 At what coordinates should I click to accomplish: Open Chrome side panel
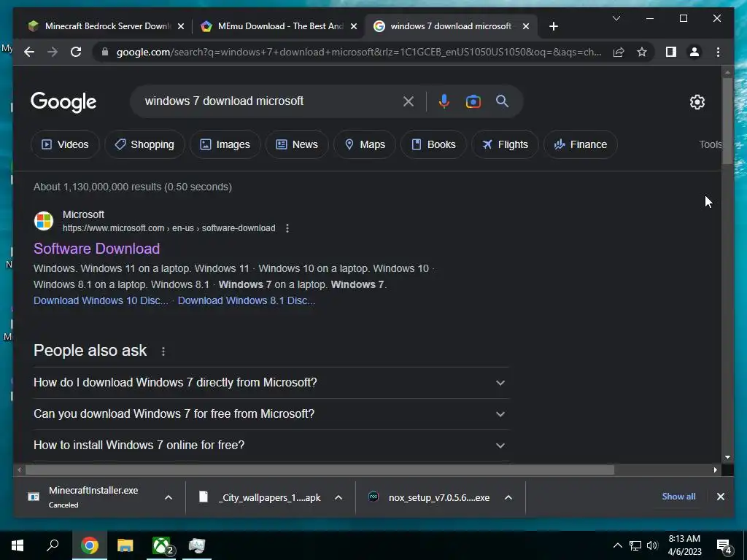671,52
